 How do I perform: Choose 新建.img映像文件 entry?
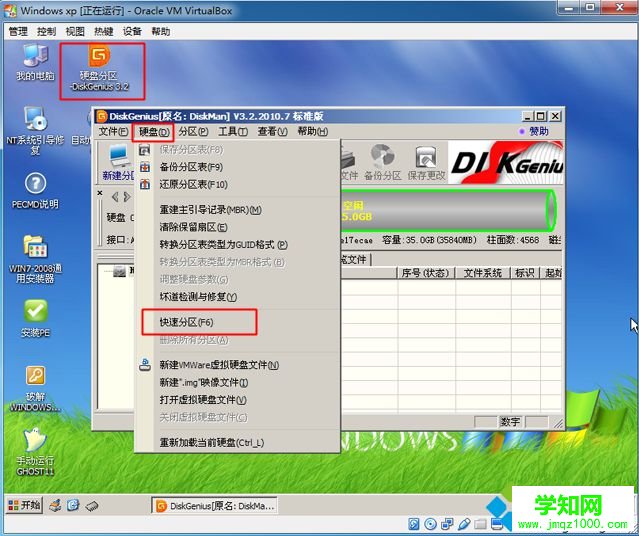(237, 382)
